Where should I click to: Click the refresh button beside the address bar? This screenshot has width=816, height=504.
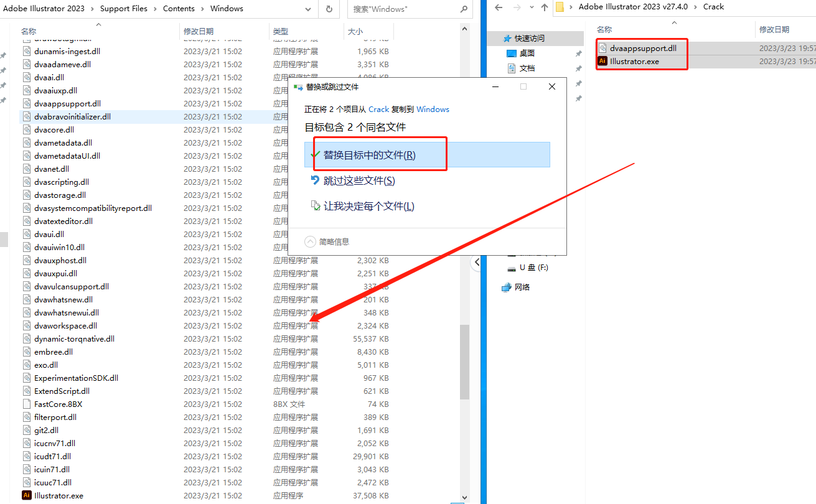329,9
